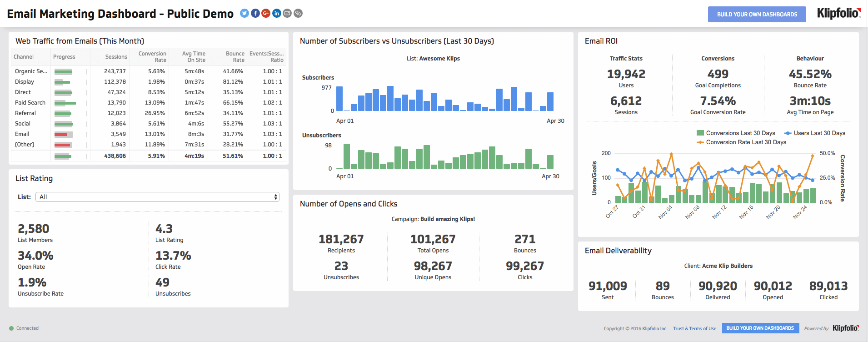Select the Direct channel row
Viewport: 868px width, 342px height.
149,92
